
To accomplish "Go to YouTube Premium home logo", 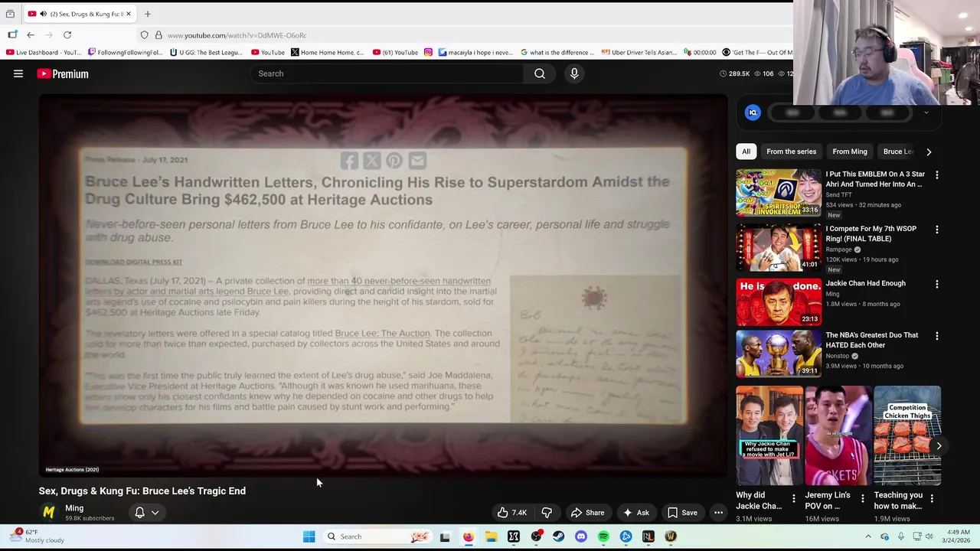I will (63, 73).
